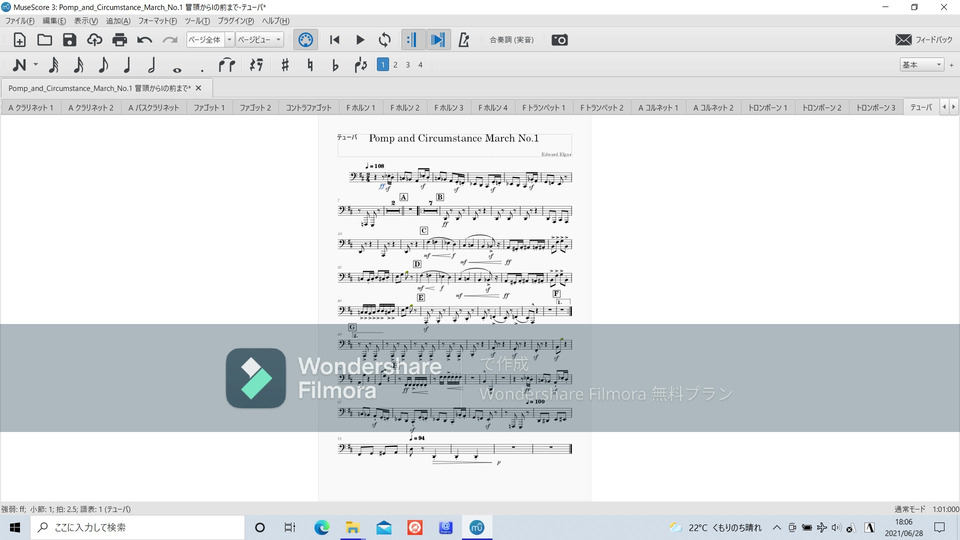Select voice 2

(x=396, y=64)
